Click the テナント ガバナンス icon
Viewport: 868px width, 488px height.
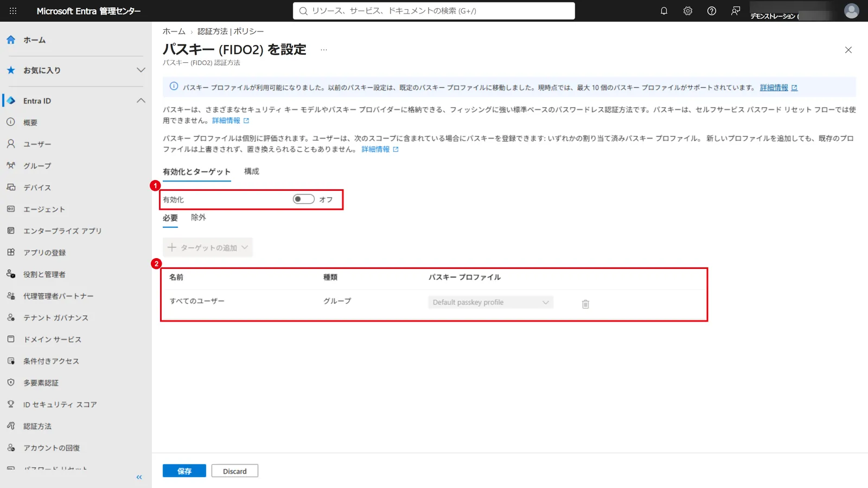(11, 317)
